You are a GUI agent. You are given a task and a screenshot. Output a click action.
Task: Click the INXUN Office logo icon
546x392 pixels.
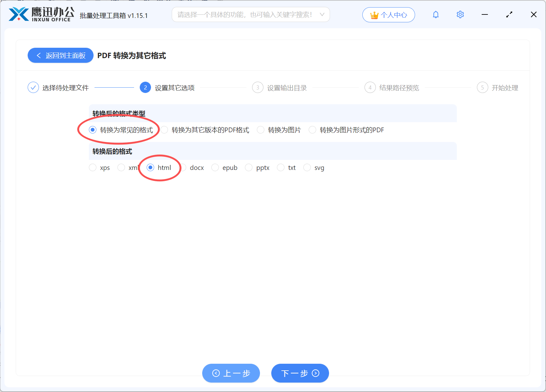[19, 14]
